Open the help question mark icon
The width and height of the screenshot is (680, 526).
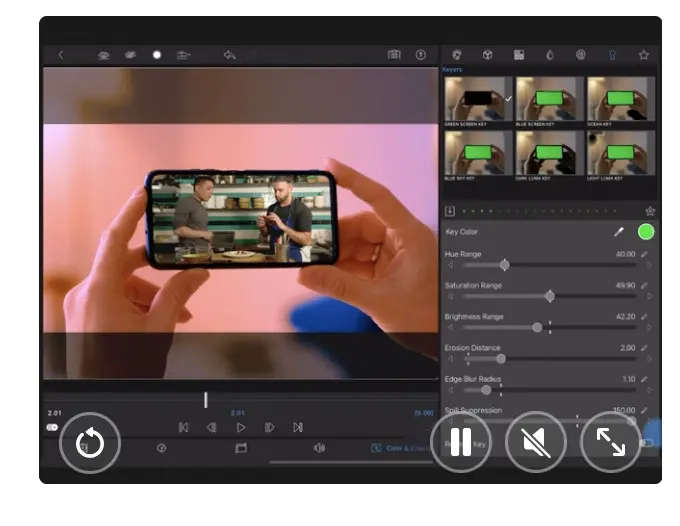tap(421, 55)
